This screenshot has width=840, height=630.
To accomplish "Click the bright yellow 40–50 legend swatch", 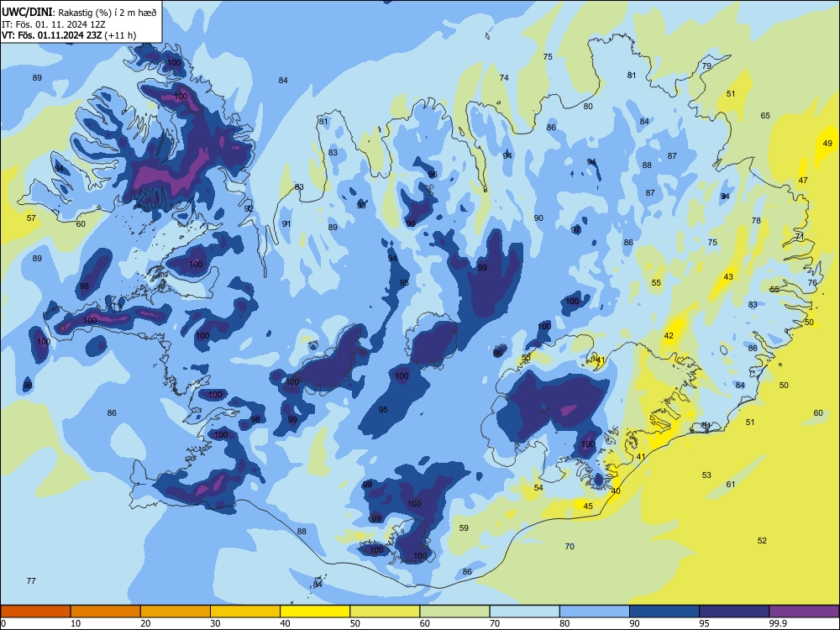I will (x=315, y=612).
